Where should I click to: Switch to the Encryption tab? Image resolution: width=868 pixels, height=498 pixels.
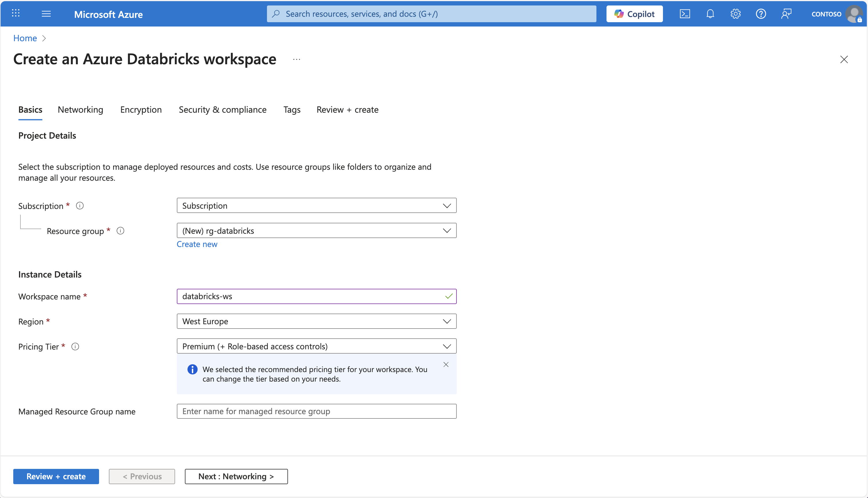click(141, 110)
